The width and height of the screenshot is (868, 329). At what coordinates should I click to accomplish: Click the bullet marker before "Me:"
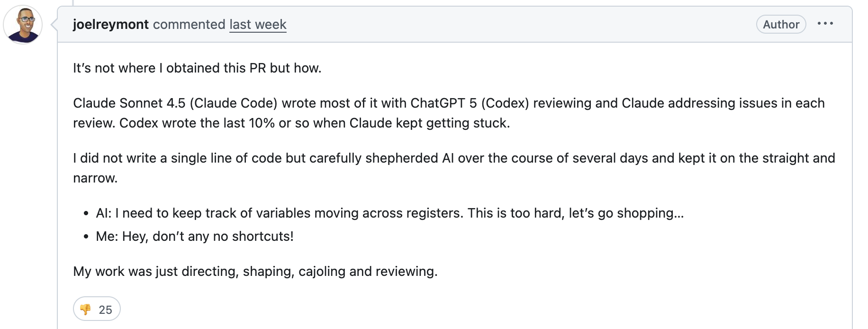click(86, 237)
